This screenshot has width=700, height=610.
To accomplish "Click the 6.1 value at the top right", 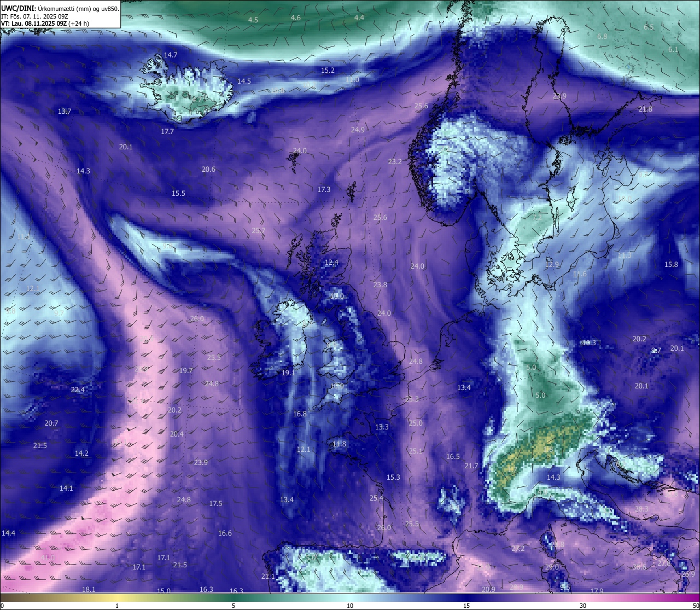I will pyautogui.click(x=673, y=50).
